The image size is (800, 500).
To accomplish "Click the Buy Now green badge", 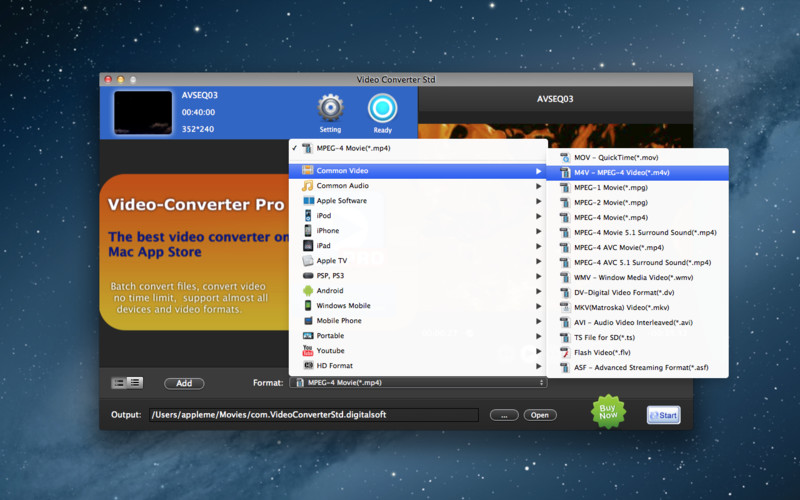I will coord(608,411).
